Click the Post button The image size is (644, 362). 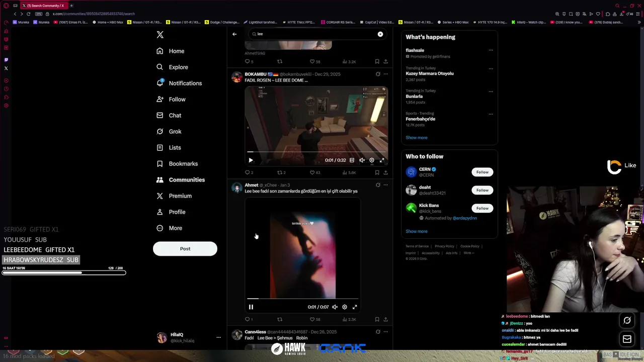pyautogui.click(x=185, y=248)
